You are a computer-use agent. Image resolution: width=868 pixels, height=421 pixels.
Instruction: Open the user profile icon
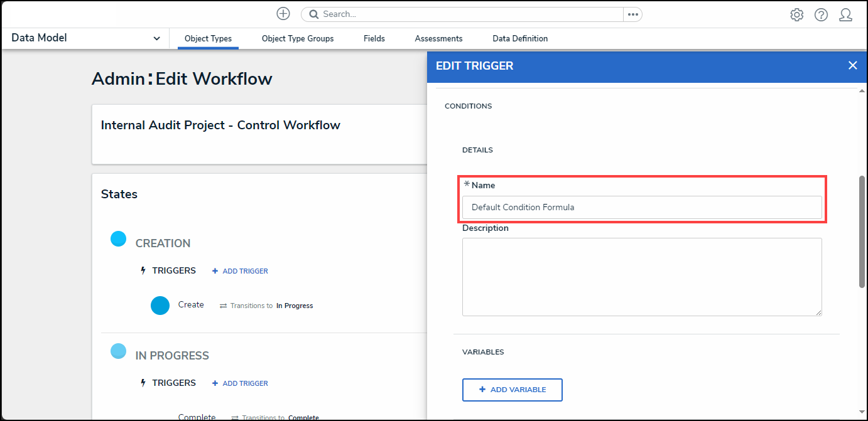click(x=845, y=15)
